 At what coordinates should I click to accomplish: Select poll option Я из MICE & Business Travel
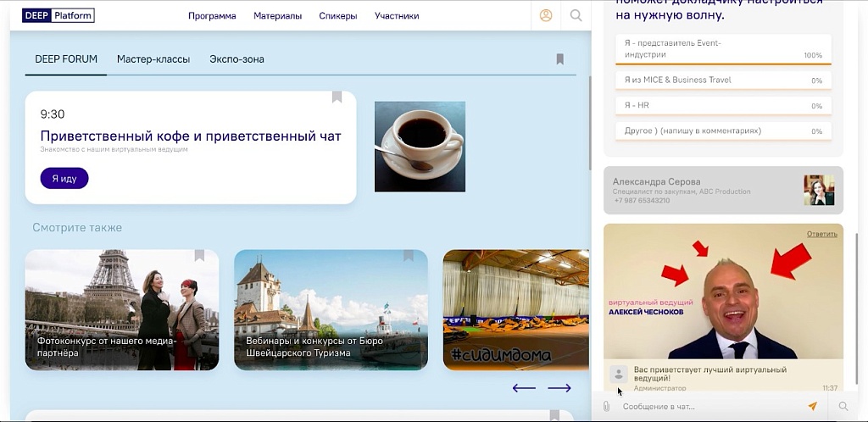click(x=724, y=81)
